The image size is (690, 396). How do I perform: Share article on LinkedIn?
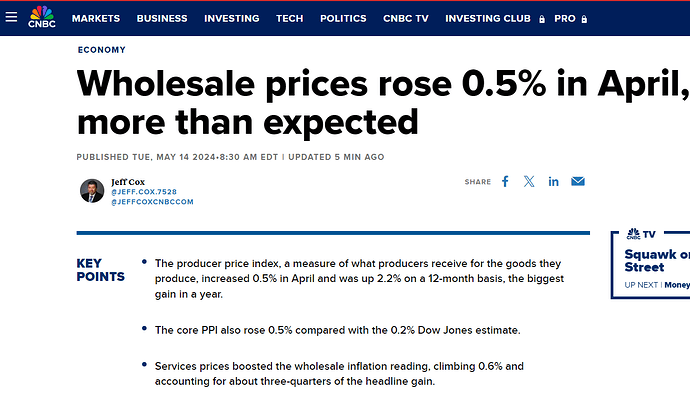553,181
